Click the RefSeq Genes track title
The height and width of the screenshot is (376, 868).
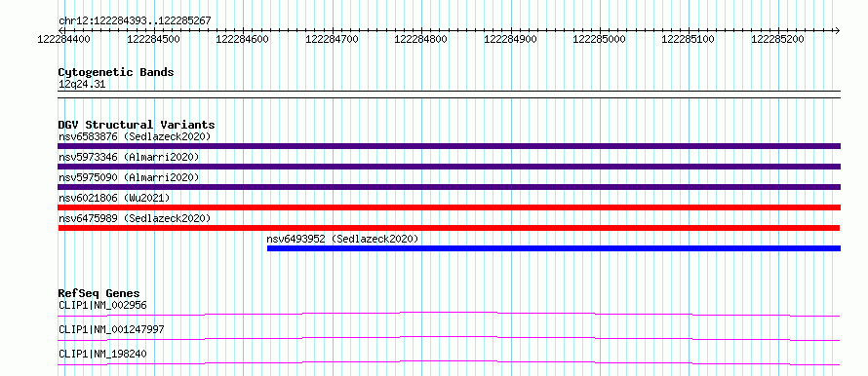(x=99, y=293)
